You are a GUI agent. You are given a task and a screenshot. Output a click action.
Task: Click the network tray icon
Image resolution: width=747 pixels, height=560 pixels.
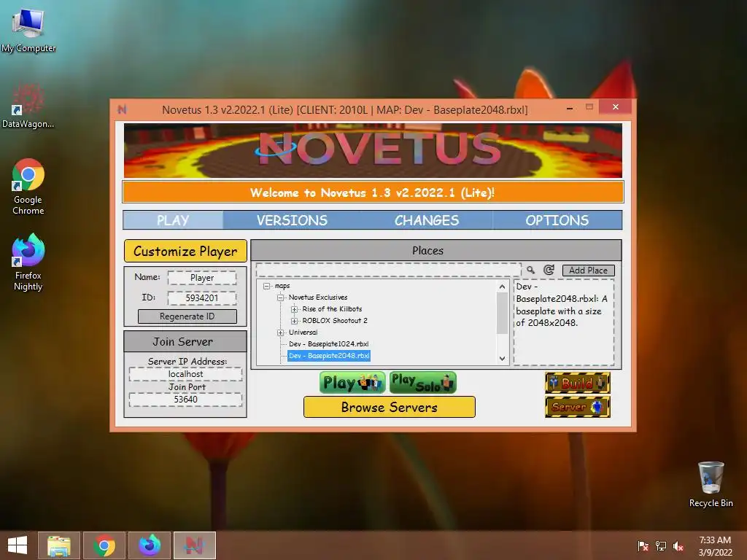pyautogui.click(x=661, y=545)
